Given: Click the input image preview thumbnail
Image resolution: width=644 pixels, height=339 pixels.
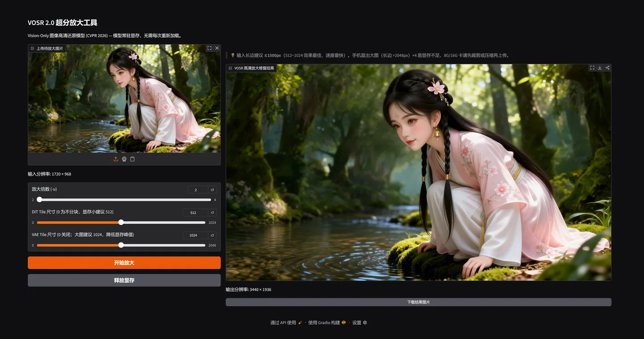Looking at the screenshot, I should [x=124, y=99].
